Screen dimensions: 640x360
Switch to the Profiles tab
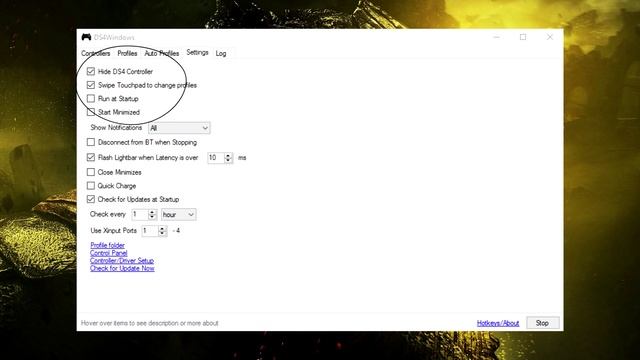[x=127, y=53]
